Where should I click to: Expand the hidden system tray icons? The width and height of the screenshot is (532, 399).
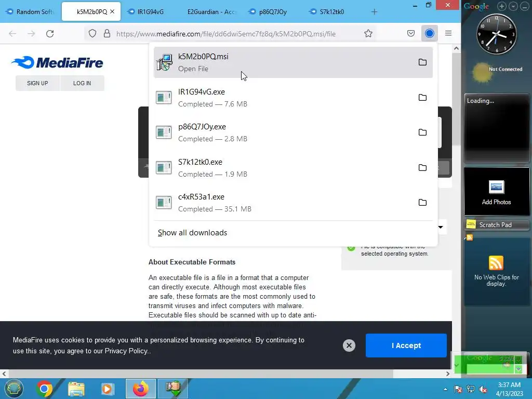[445, 389]
